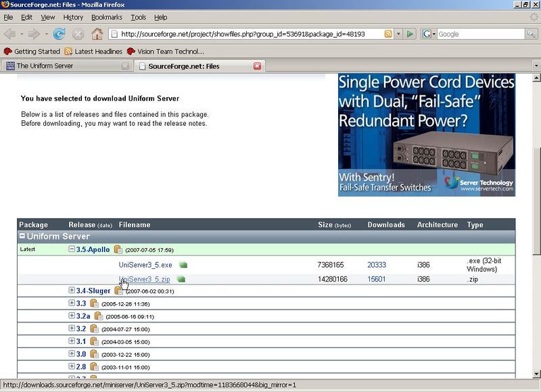Open the Help menu
Image resolution: width=541 pixels, height=392 pixels.
pyautogui.click(x=160, y=18)
